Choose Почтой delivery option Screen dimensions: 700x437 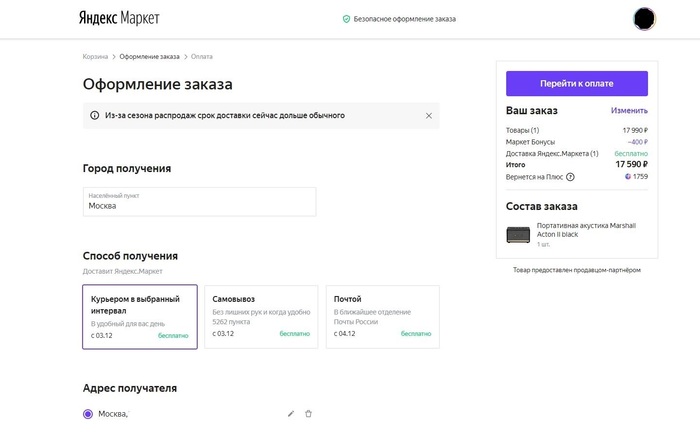pyautogui.click(x=382, y=316)
